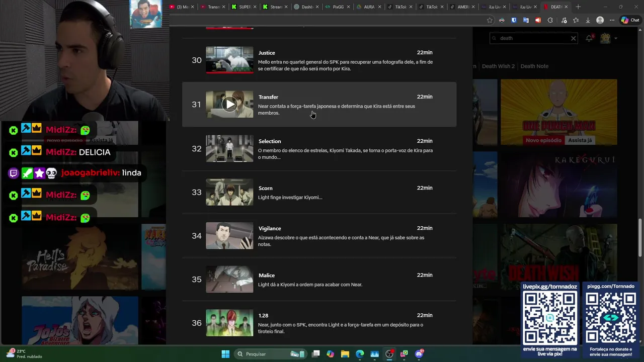
Task: Open browser Favorites icon
Action: pyautogui.click(x=576, y=20)
